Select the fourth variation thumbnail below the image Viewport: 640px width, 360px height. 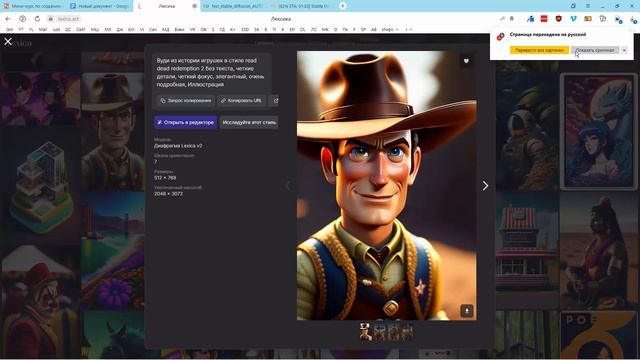(407, 331)
